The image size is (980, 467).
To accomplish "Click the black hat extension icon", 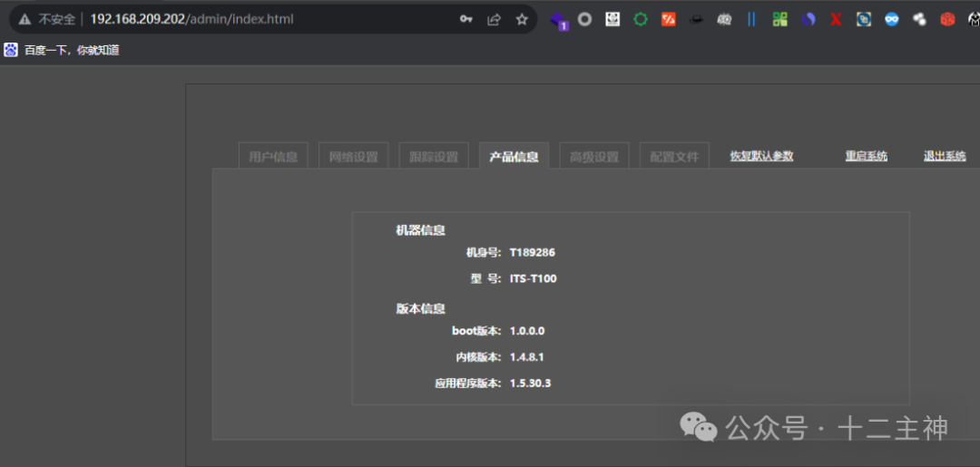I will tap(696, 19).
